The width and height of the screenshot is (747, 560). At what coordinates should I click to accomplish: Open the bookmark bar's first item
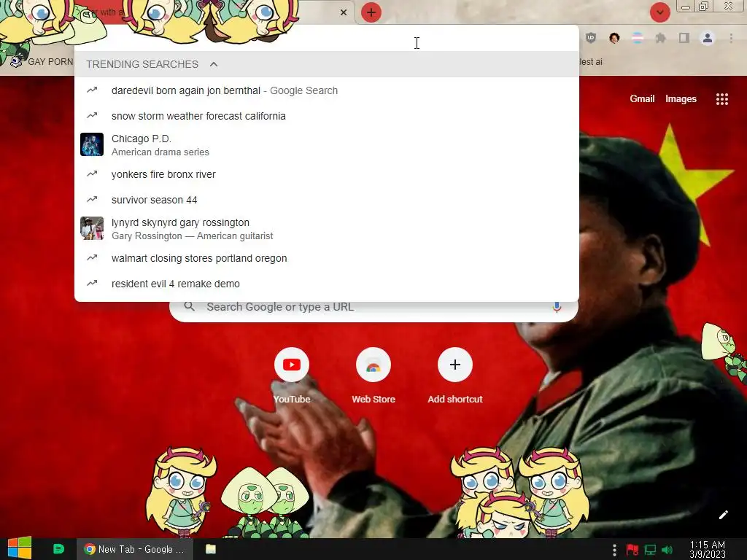click(42, 62)
